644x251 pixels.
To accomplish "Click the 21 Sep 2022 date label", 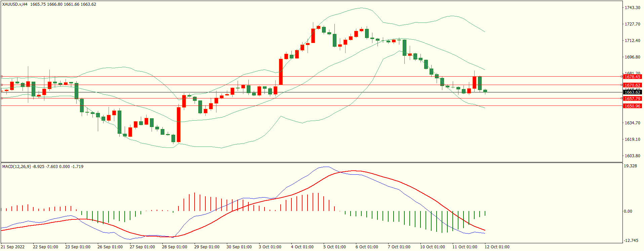I will (13, 247).
